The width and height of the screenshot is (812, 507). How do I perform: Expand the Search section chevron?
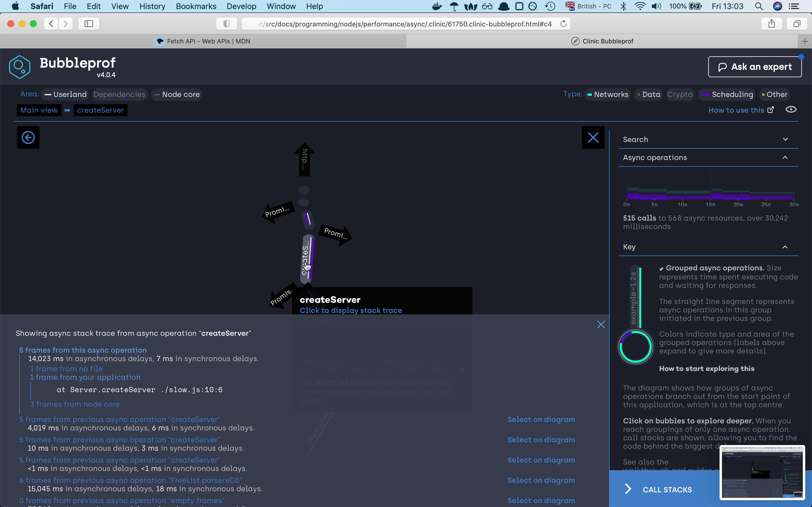point(785,139)
